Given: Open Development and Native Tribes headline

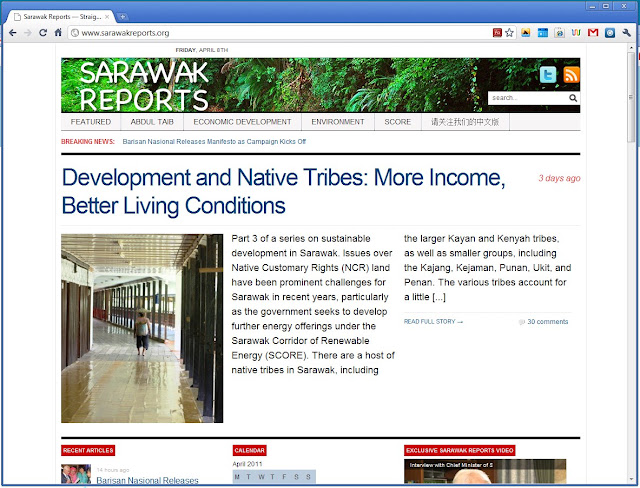Looking at the screenshot, I should [x=284, y=191].
